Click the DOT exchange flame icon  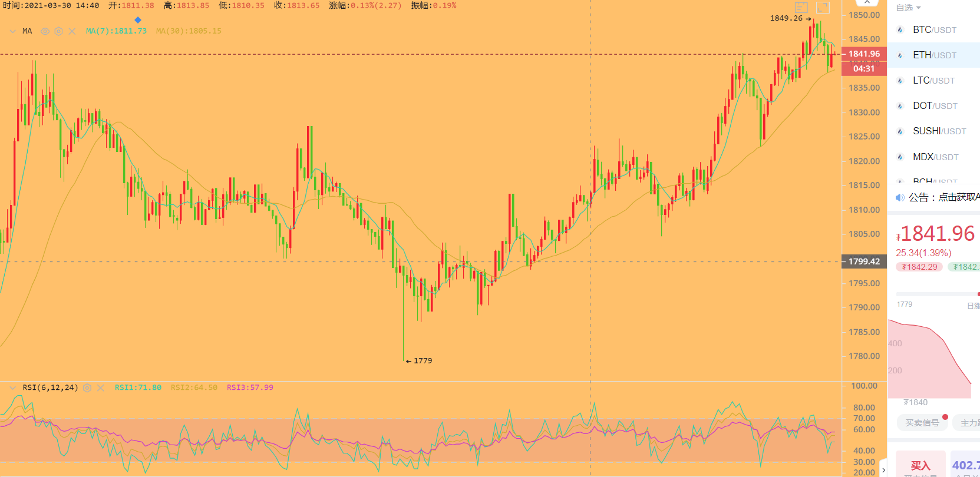[900, 106]
